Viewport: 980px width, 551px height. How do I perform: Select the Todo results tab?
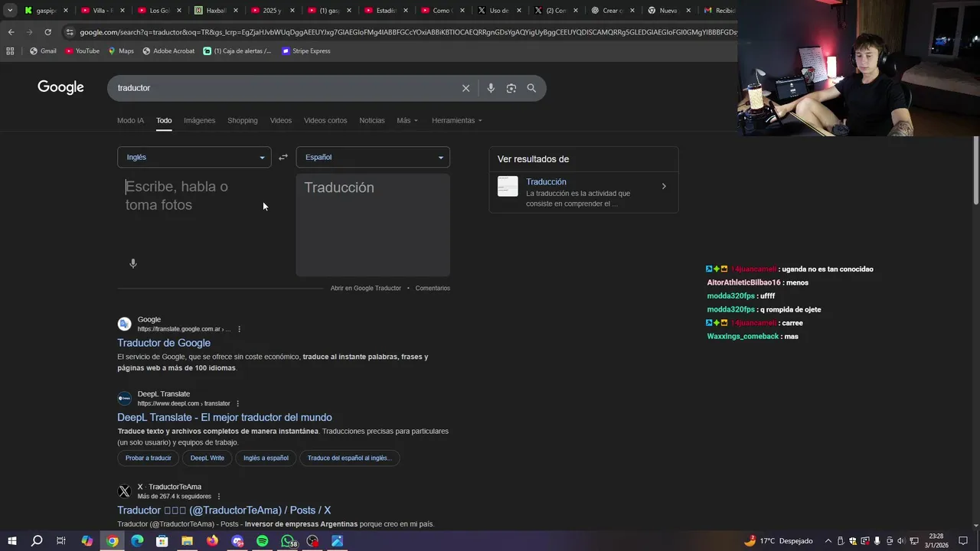(164, 120)
